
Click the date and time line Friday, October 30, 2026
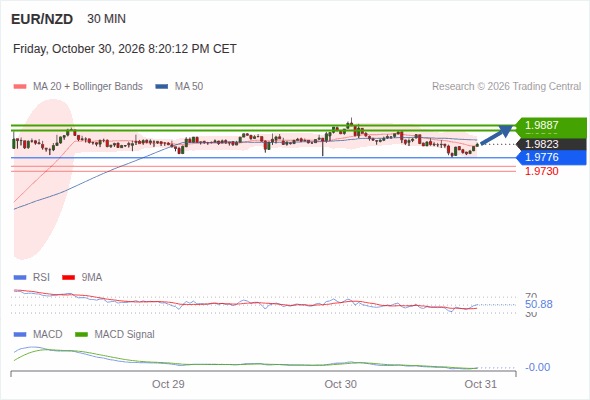pos(125,49)
